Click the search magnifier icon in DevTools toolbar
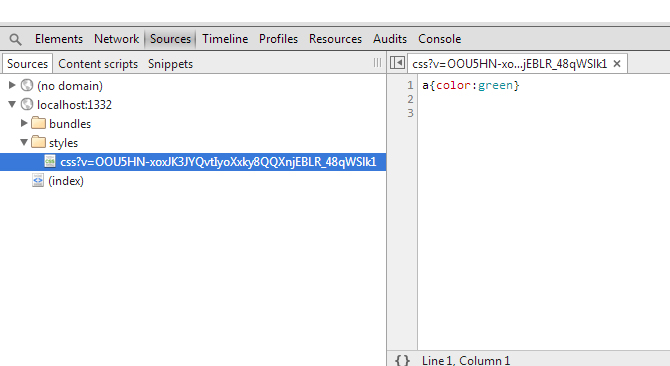670x366 pixels. click(15, 39)
